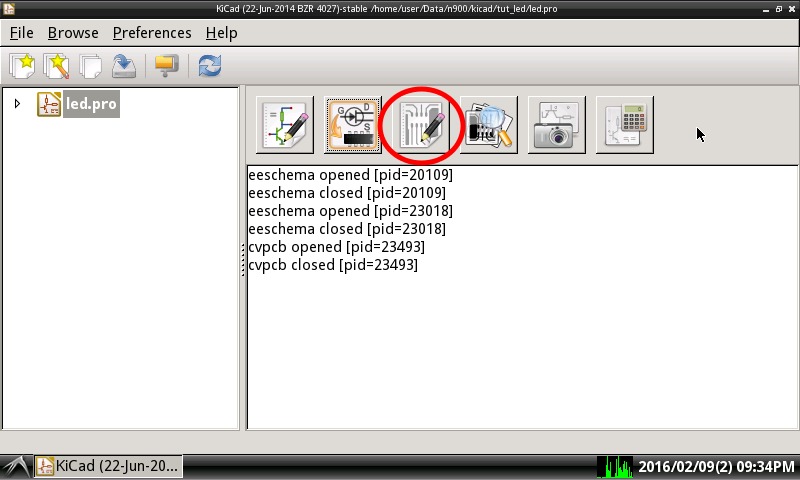Click the panel splitter handle

click(243, 259)
